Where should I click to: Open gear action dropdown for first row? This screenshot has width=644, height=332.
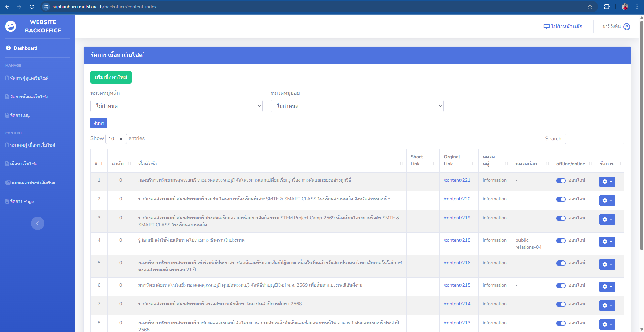(x=607, y=182)
